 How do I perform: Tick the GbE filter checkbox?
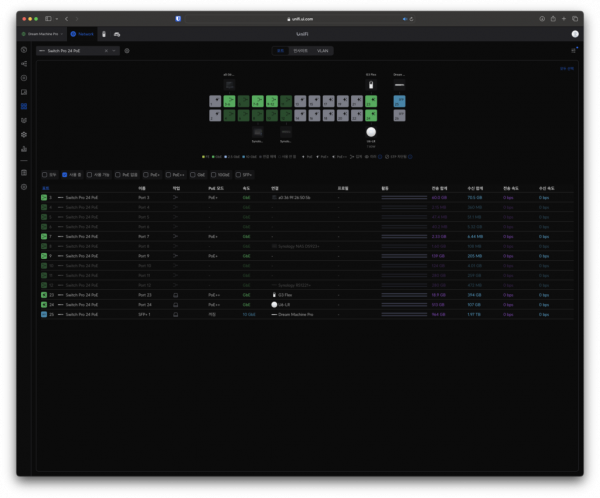[193, 174]
